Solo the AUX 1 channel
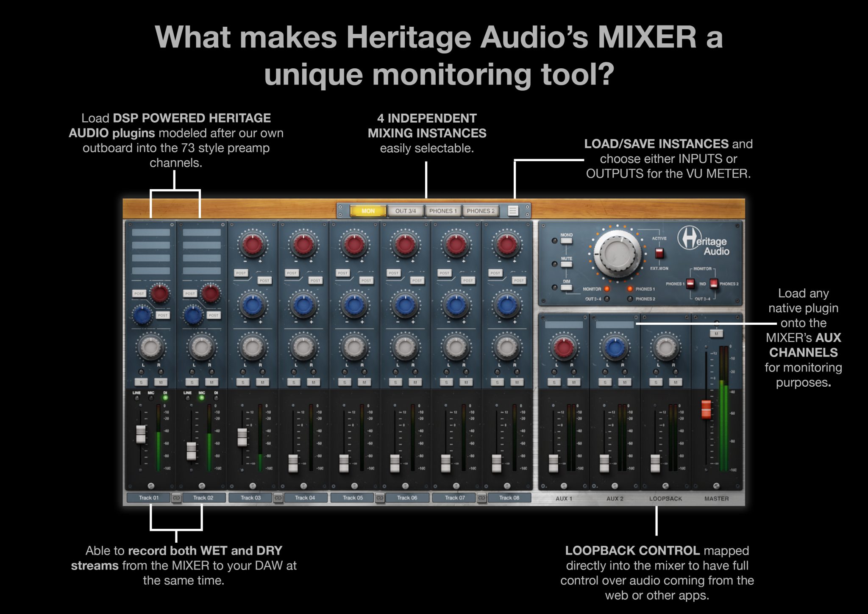Image resolution: width=868 pixels, height=614 pixels. (554, 382)
